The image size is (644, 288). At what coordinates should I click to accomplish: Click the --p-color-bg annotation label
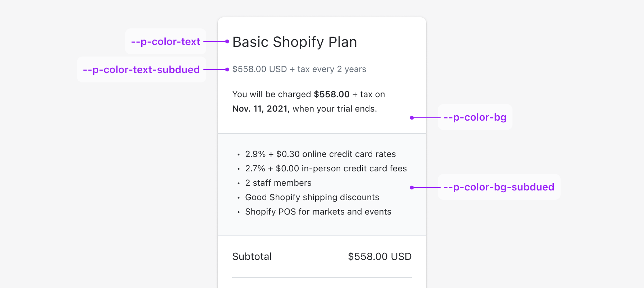coord(475,117)
